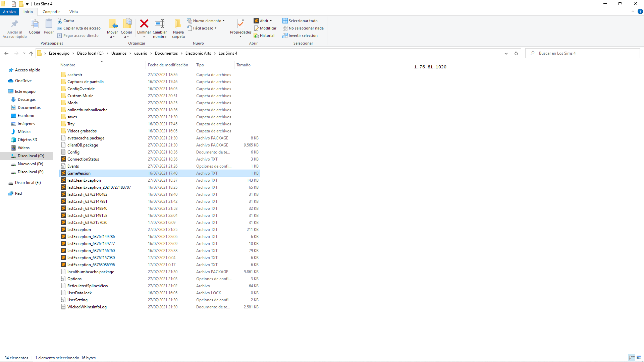
Task: Switch to the Vista tab
Action: click(x=73, y=12)
